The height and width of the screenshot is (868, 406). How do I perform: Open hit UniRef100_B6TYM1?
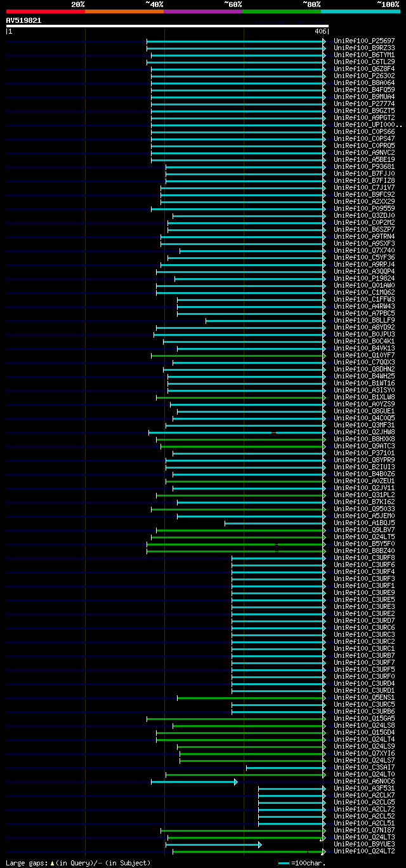click(x=364, y=55)
